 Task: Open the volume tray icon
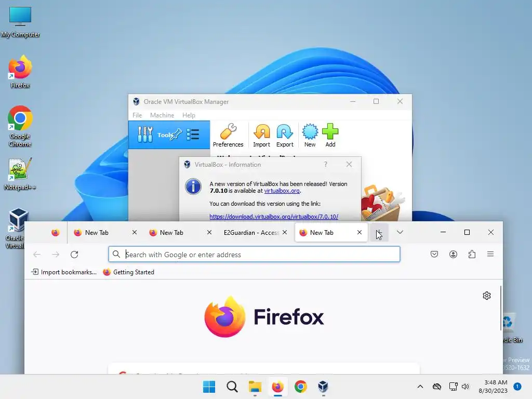(465, 387)
